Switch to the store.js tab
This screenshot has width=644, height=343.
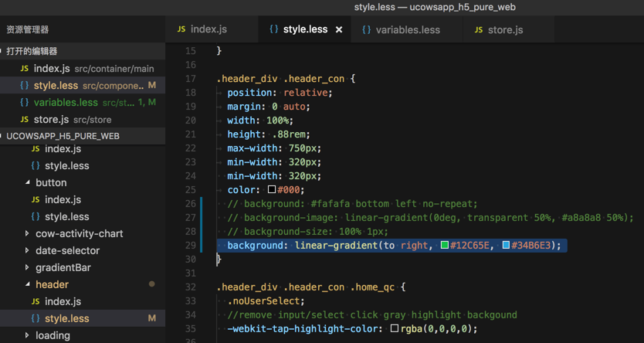coord(505,29)
